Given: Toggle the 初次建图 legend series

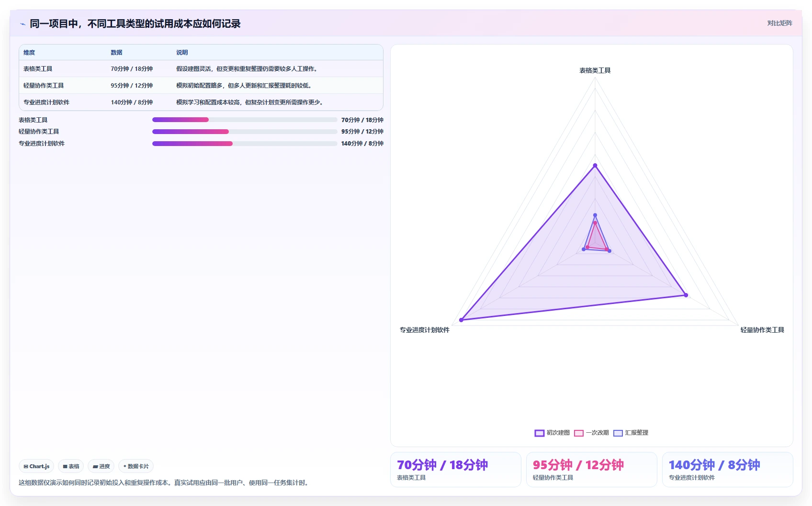Looking at the screenshot, I should 552,433.
